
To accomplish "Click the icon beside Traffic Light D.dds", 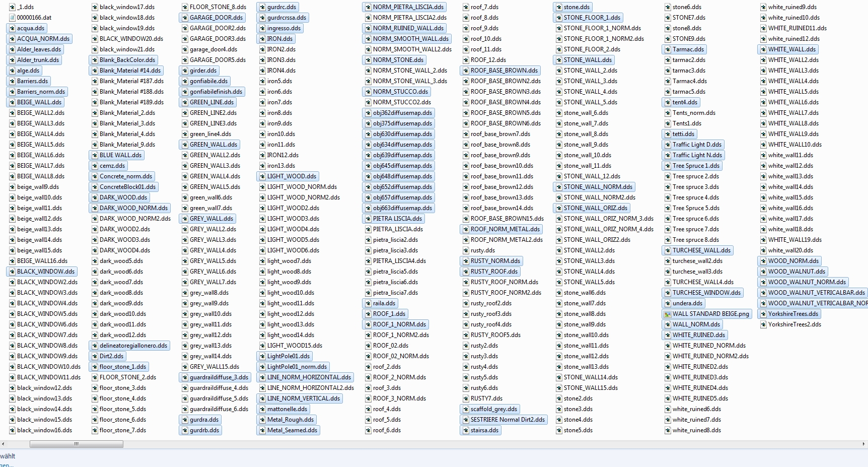I will coord(668,145).
